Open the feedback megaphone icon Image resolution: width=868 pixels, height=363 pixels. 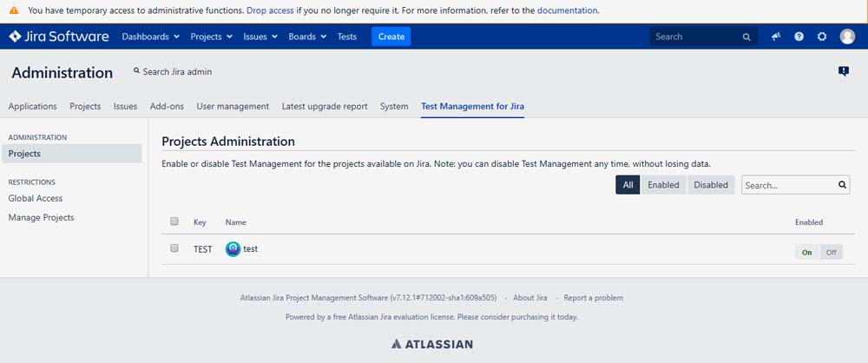776,36
